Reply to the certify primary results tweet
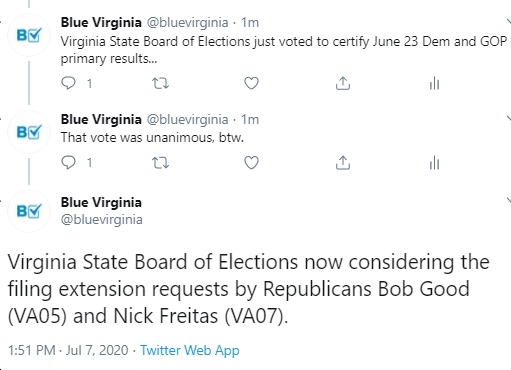 pyautogui.click(x=69, y=83)
